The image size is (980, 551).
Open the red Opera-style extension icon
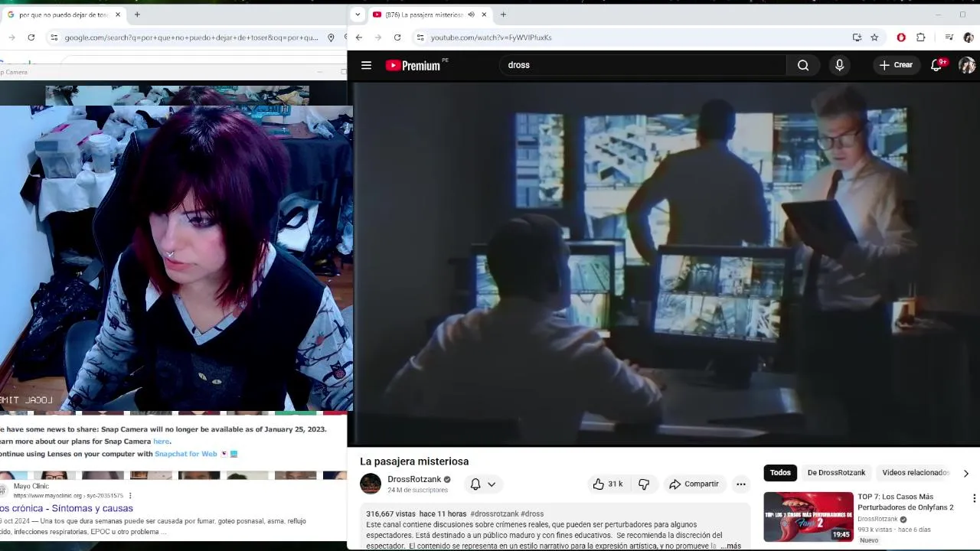901,37
